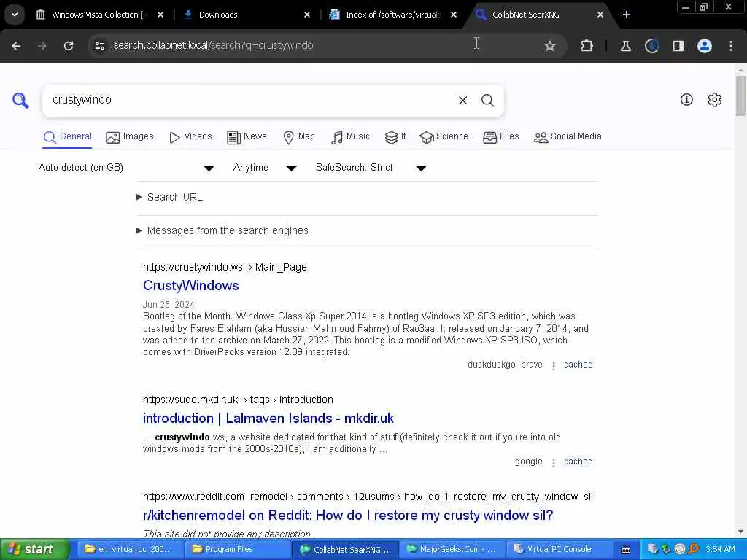747x560 pixels.
Task: Click the SearXNG magnifier logo
Action: (x=20, y=100)
